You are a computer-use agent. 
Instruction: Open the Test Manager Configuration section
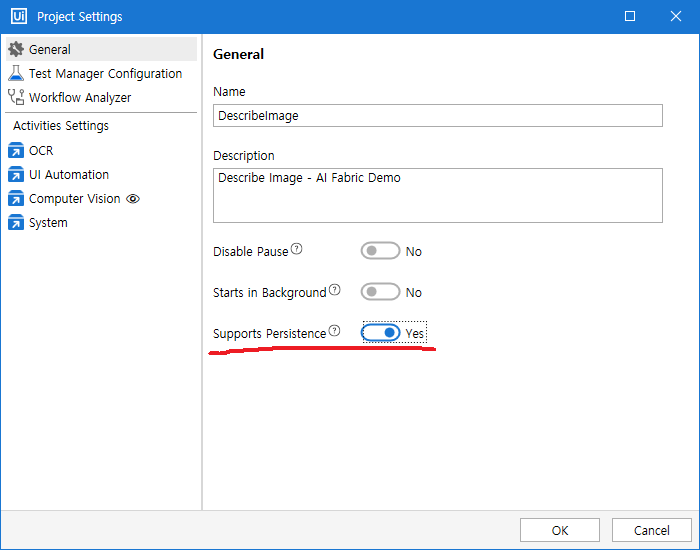point(105,73)
